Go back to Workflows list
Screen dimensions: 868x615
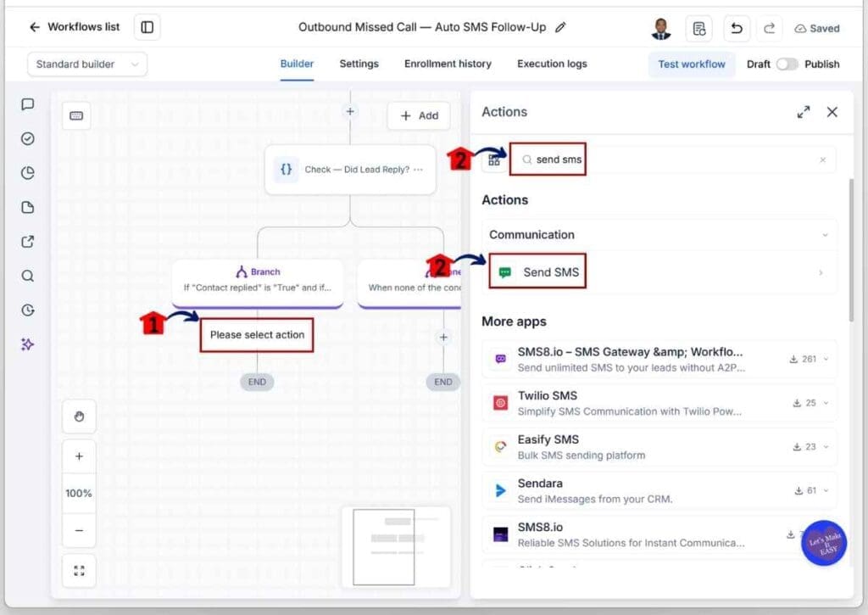pos(74,26)
